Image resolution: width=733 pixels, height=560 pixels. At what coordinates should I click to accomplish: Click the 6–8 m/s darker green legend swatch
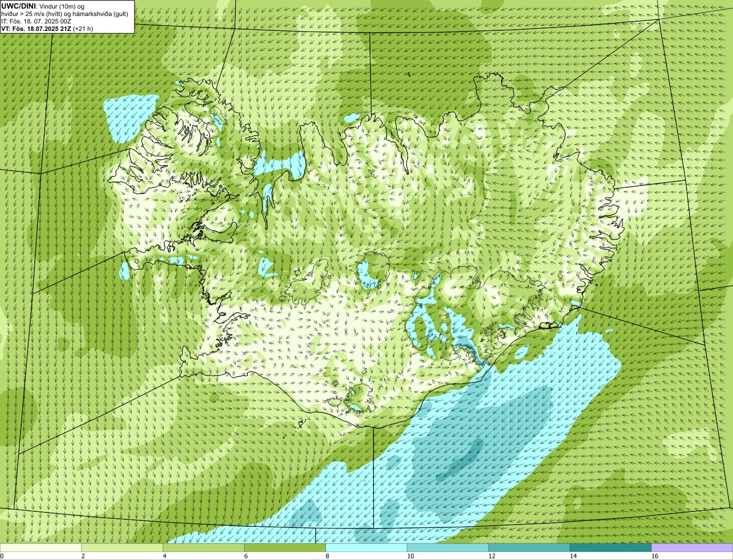coord(285,547)
